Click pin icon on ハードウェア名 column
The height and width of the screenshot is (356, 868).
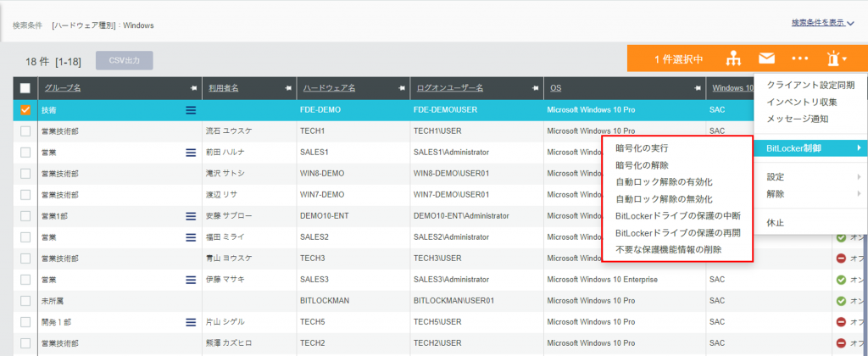pos(402,88)
